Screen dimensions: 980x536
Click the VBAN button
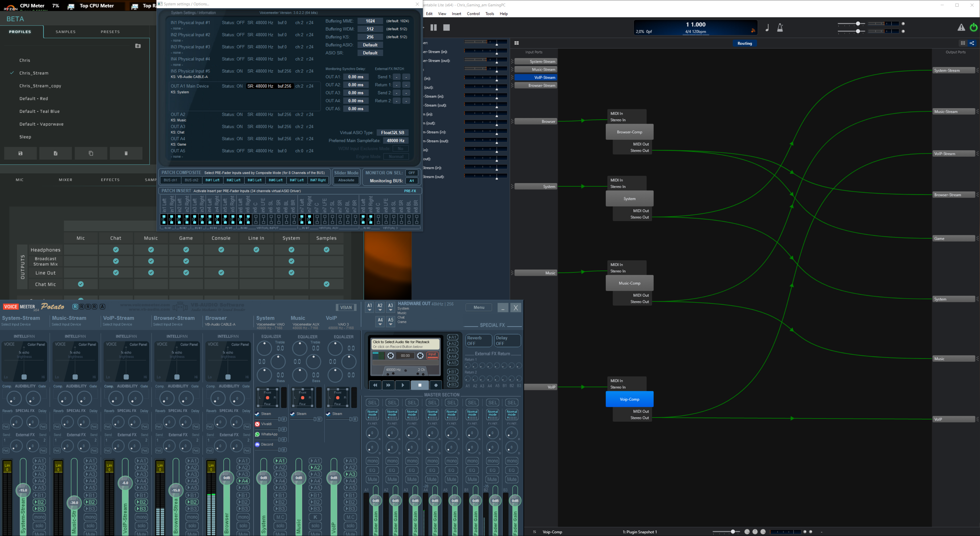[x=346, y=307]
